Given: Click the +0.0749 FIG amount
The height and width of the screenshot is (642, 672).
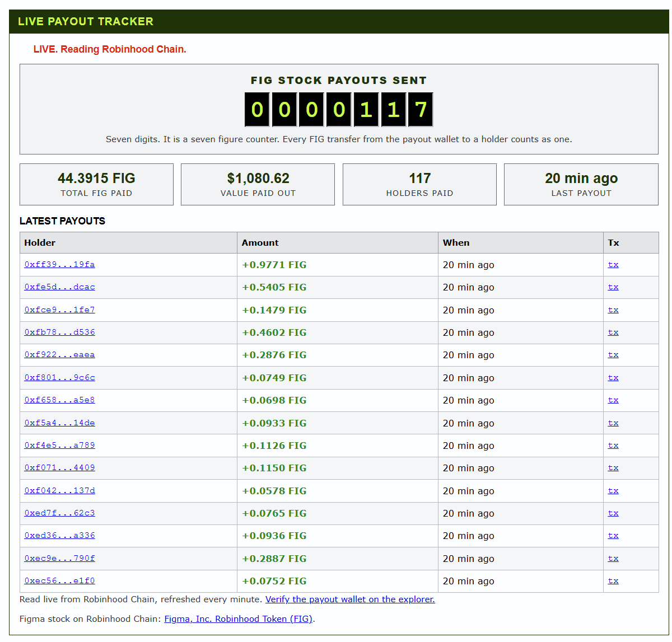Looking at the screenshot, I should [x=274, y=378].
